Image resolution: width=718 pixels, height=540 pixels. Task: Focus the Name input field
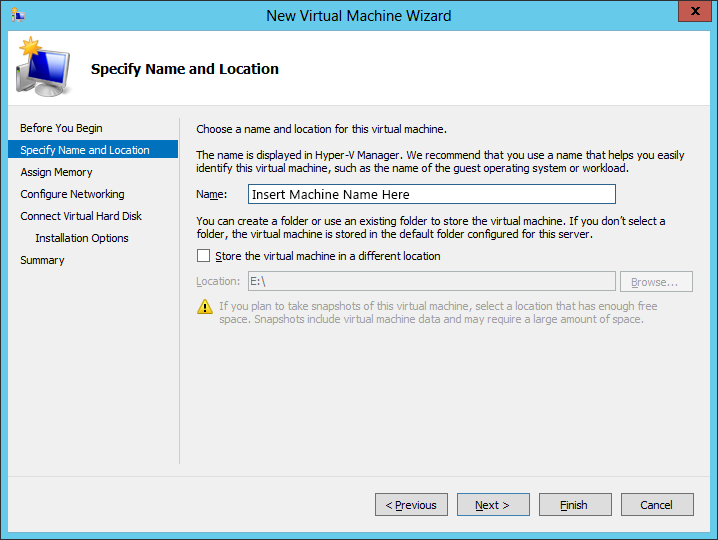tap(432, 194)
